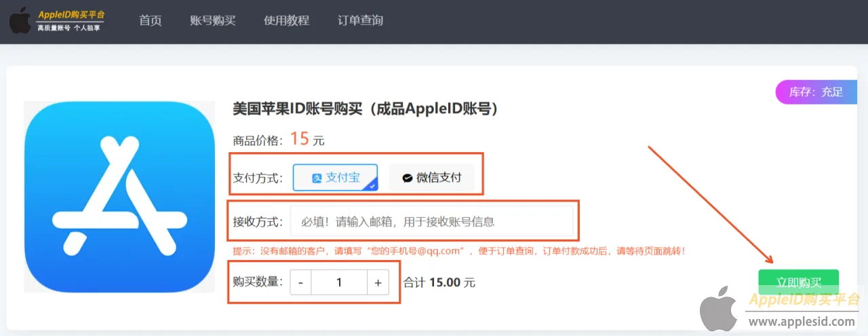Click the product title 美国苹果ID账号购买
868x336 pixels.
366,109
